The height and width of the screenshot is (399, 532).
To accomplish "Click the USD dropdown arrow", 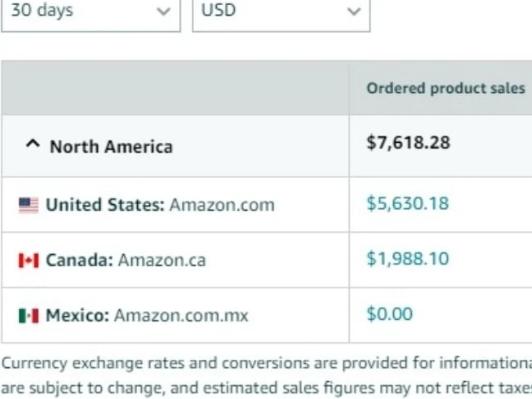I will 354,12.
